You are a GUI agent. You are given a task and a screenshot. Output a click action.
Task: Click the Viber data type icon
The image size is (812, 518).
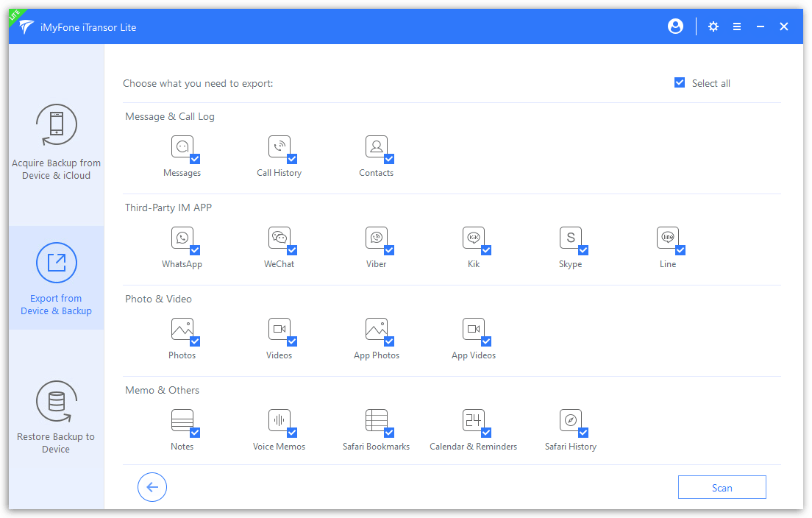tap(377, 238)
